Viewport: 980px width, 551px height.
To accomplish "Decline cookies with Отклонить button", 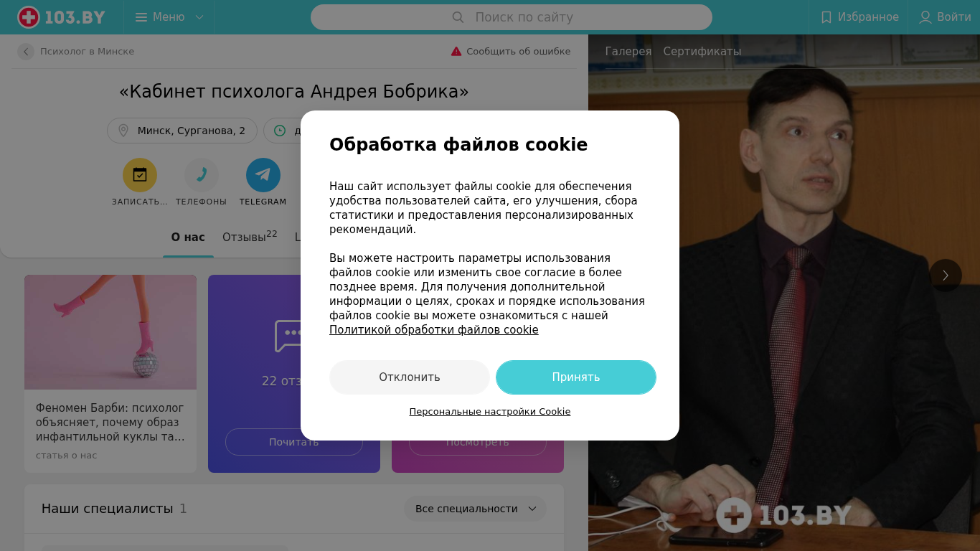I will click(x=410, y=377).
